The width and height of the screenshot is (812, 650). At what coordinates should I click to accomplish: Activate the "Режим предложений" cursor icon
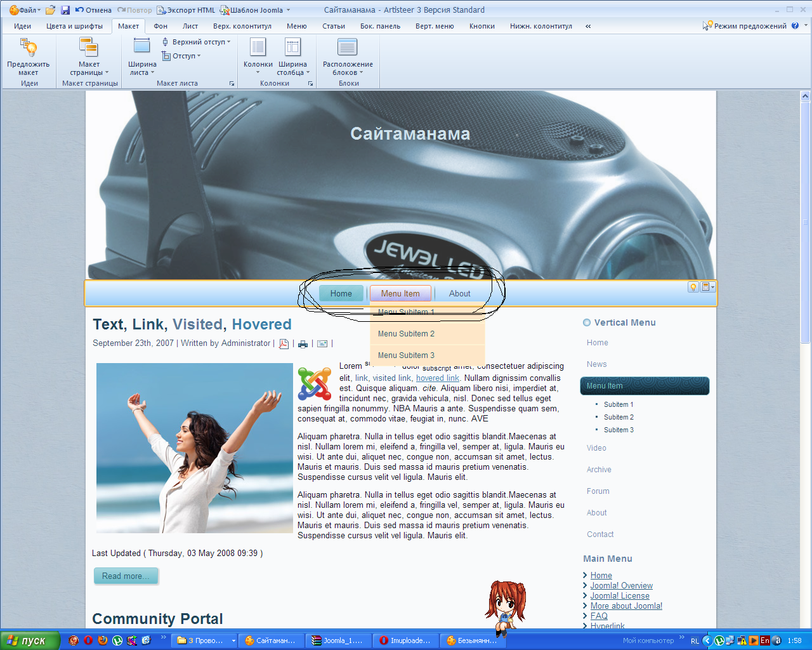click(705, 25)
